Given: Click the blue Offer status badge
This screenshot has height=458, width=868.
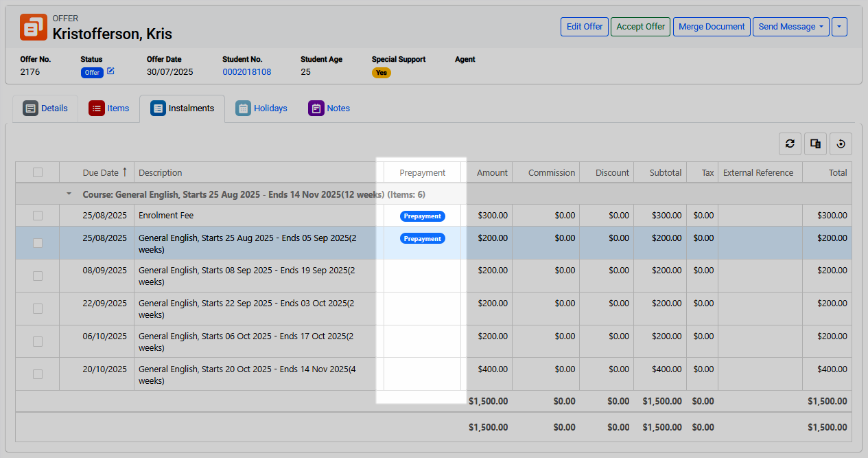Looking at the screenshot, I should 92,73.
